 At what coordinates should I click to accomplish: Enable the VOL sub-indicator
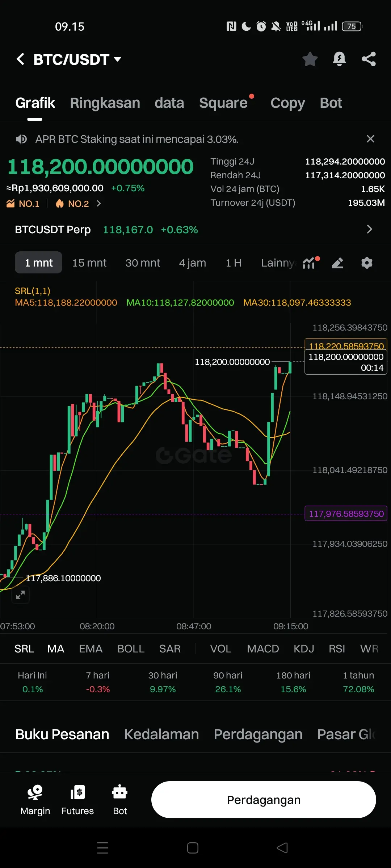click(x=221, y=649)
